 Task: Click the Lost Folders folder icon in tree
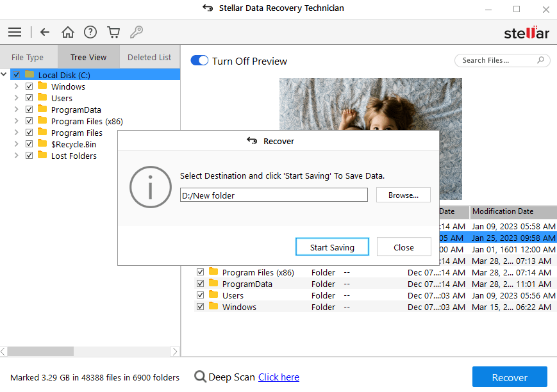pyautogui.click(x=42, y=155)
